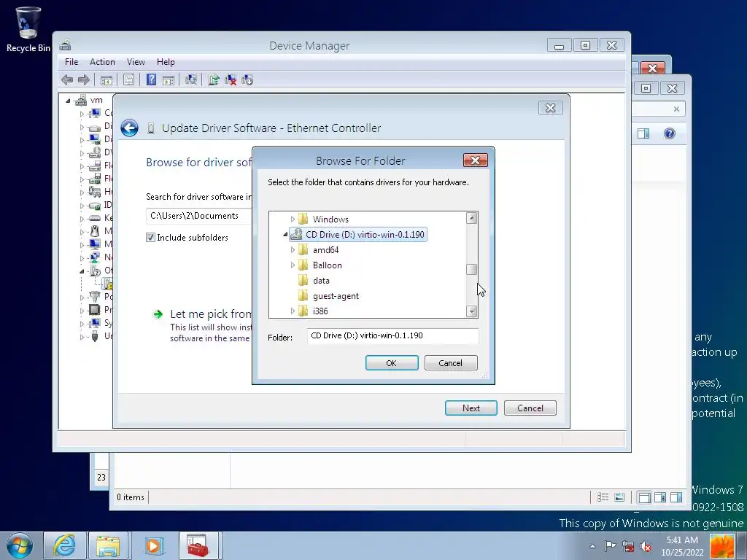747x560 pixels.
Task: Click Next in Update Driver Software wizard
Action: point(471,408)
